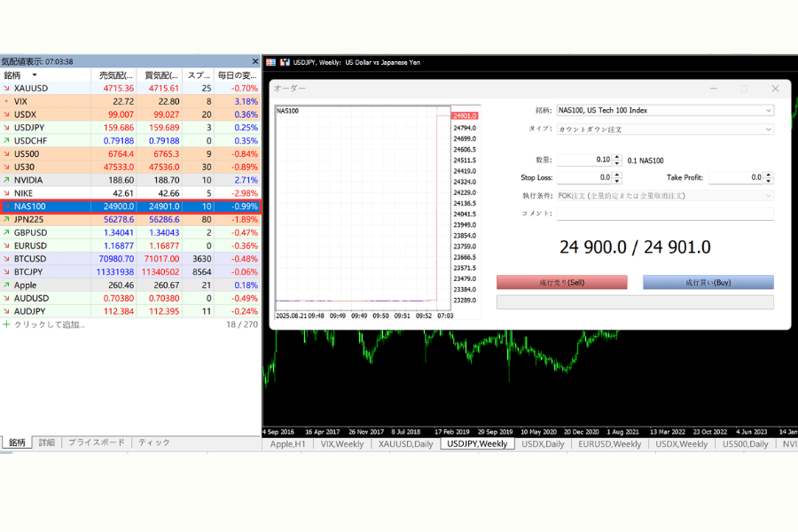
Task: Switch to the ティック tab
Action: [x=153, y=442]
